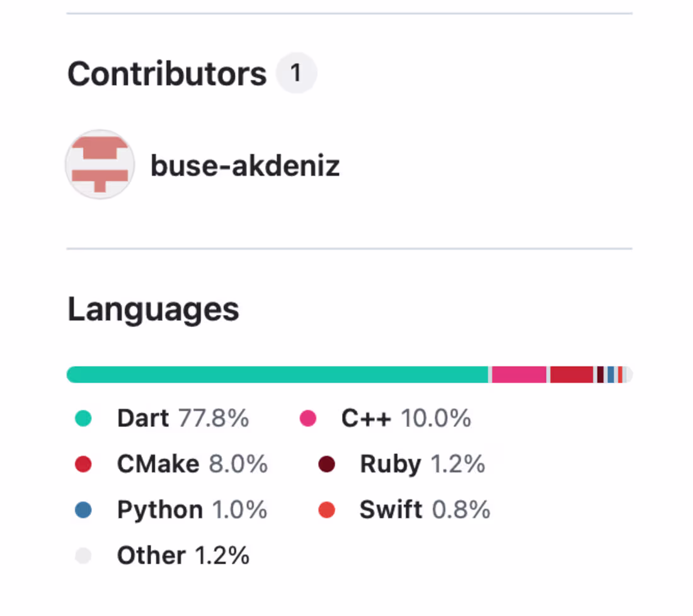Open Swift 0.8% language link
The image size is (693, 616).
pos(425,510)
